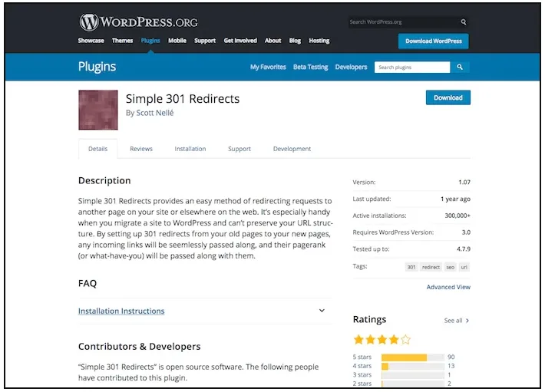Go to the Mobile menu item

(x=177, y=41)
